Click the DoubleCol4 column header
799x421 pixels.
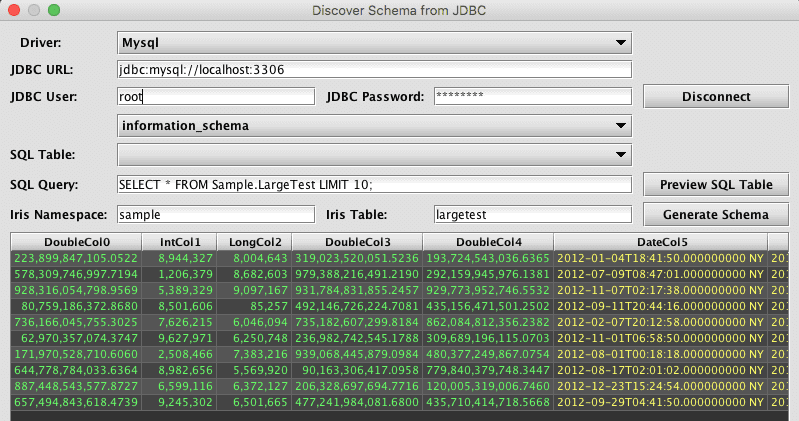(x=489, y=241)
